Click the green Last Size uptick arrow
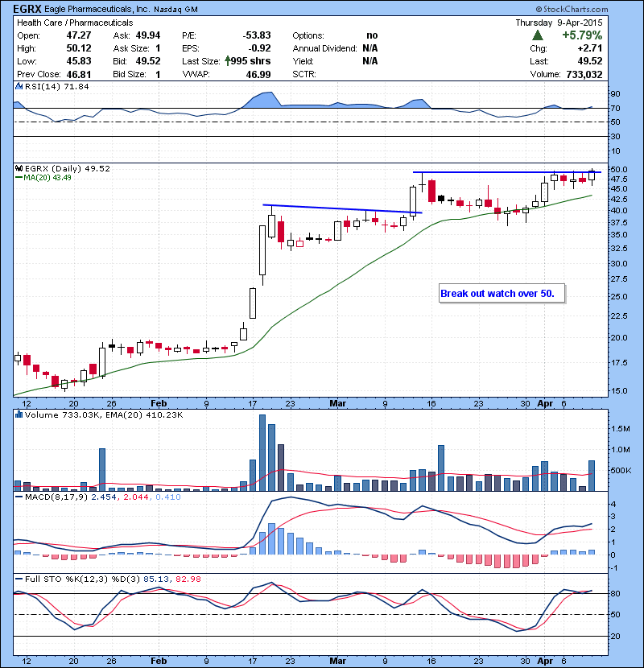The image size is (644, 668). point(228,61)
